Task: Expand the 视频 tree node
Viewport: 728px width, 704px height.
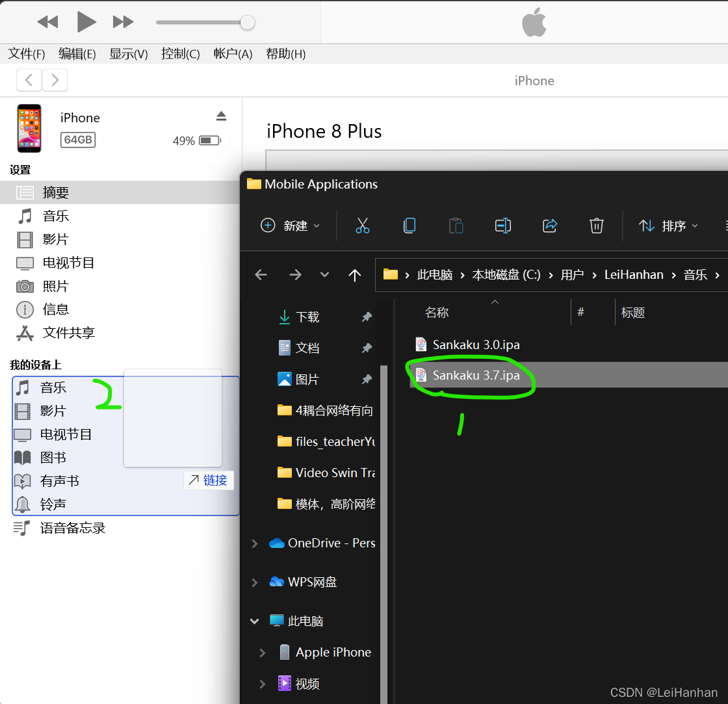Action: point(263,684)
